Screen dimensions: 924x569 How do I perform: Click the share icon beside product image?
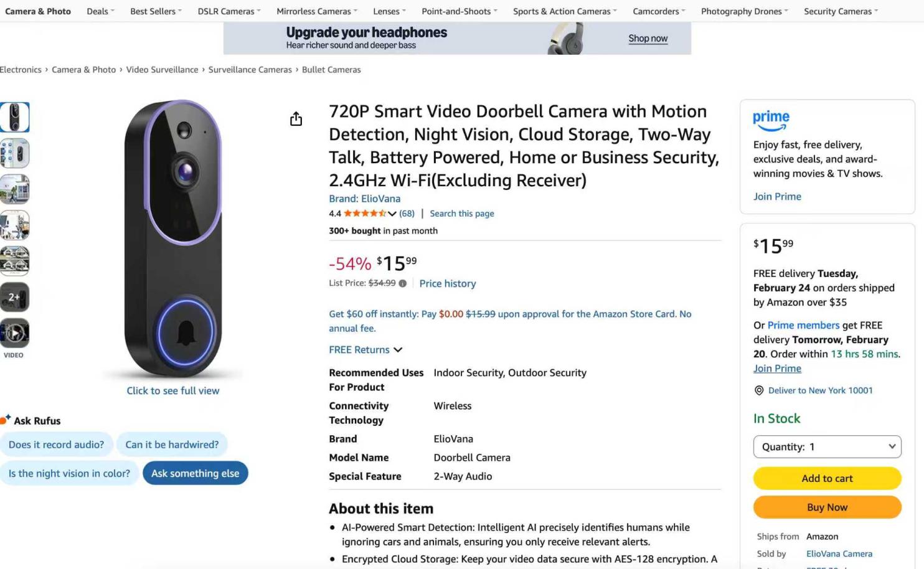coord(296,119)
